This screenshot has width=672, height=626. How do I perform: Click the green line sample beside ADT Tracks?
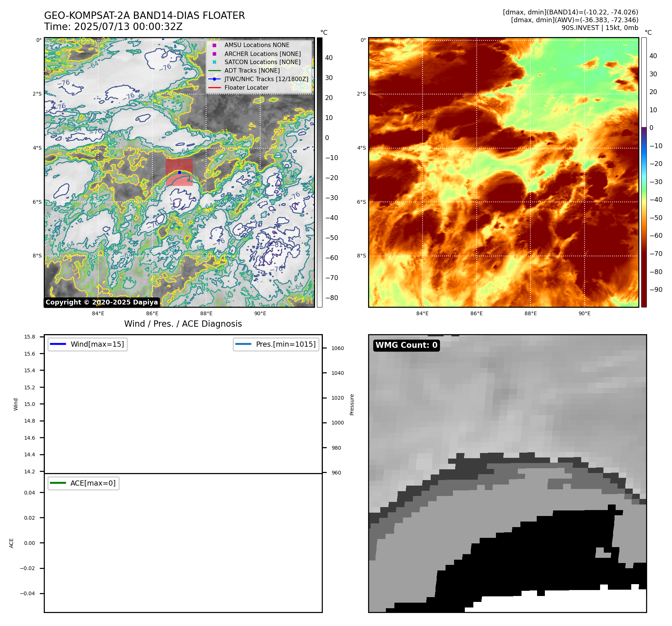214,71
